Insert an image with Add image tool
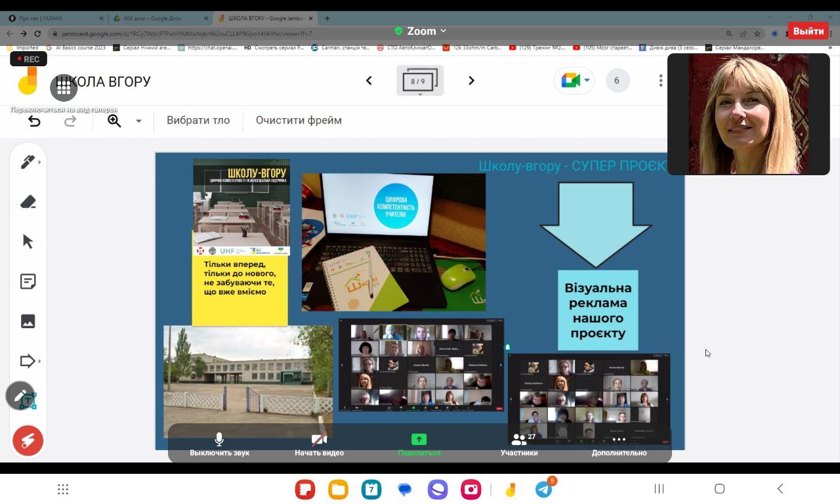 click(x=28, y=321)
